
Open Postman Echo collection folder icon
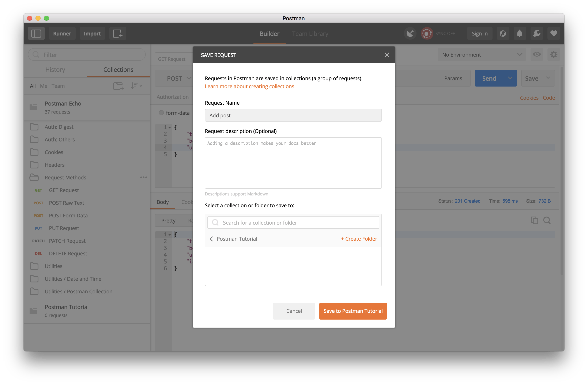[33, 107]
